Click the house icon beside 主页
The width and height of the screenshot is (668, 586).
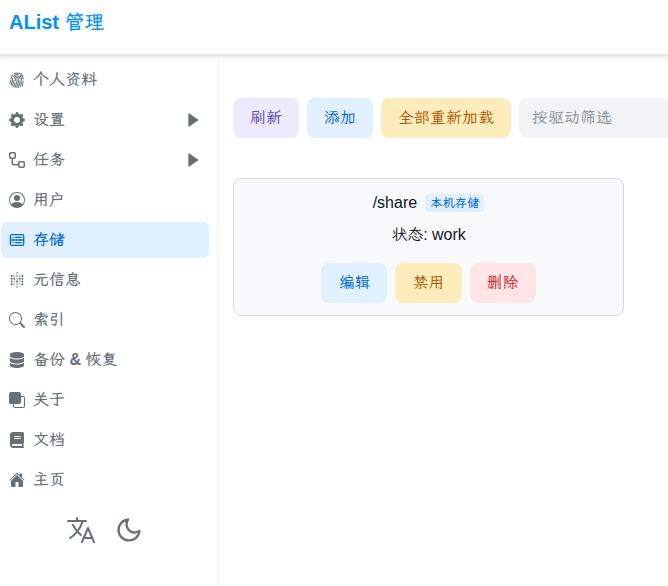tap(17, 480)
